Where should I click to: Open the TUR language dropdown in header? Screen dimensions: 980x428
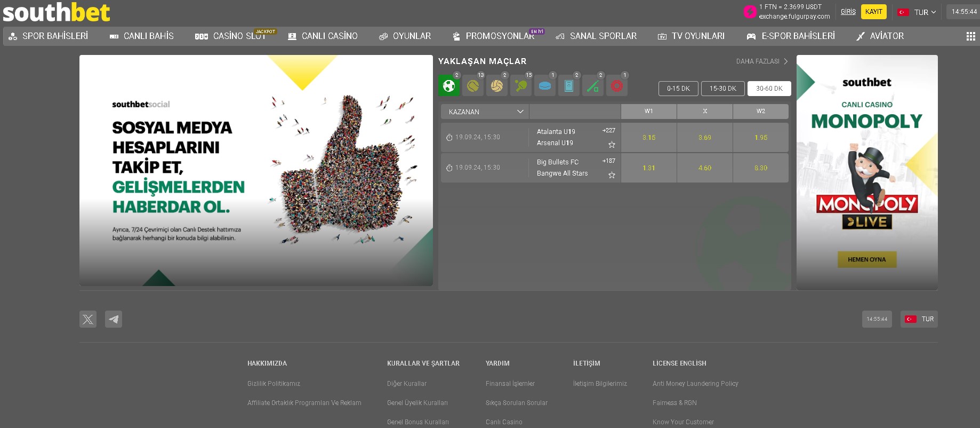click(x=918, y=12)
